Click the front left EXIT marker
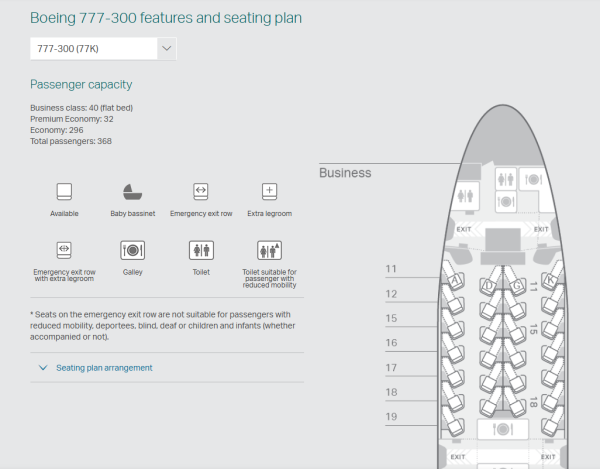Viewport: 600px width, 469px height. [x=463, y=230]
